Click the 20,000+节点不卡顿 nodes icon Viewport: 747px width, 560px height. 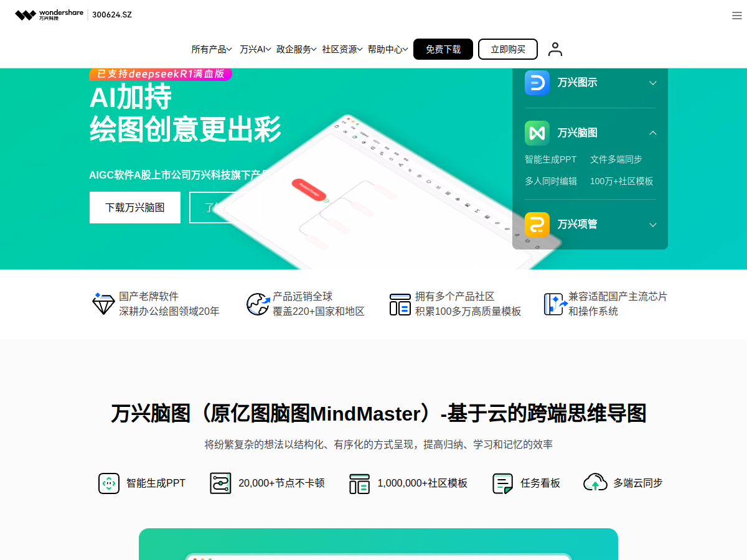click(x=220, y=483)
